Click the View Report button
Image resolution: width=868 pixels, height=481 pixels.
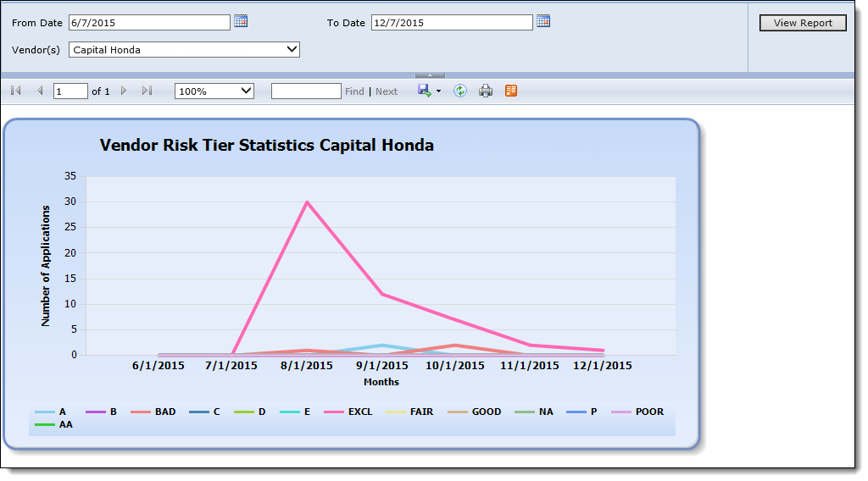tap(803, 23)
